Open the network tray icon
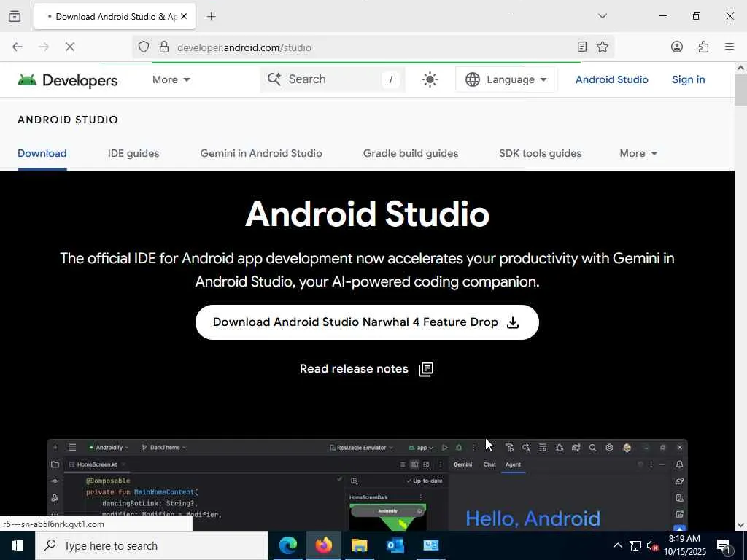 (x=635, y=545)
